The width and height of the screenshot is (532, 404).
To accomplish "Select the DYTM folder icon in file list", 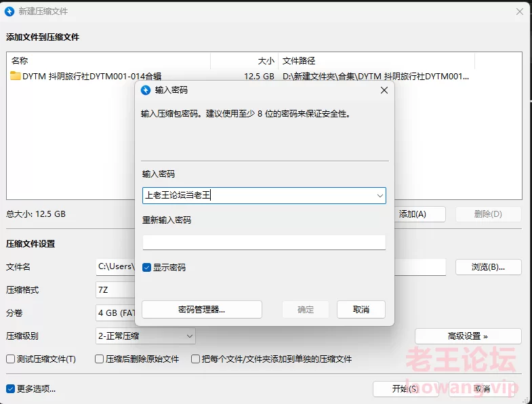I will (x=16, y=76).
